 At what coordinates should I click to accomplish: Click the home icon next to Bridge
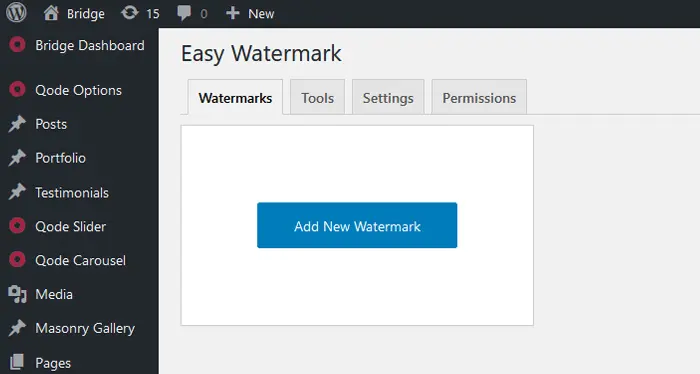coord(51,13)
